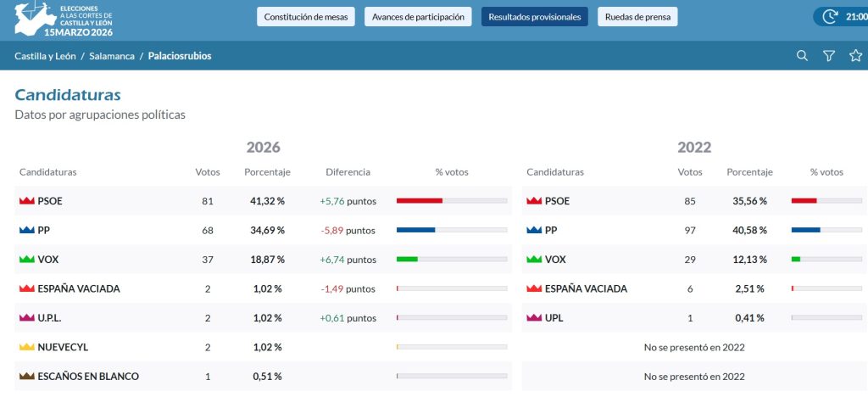Open the search magnifier icon

(x=802, y=55)
